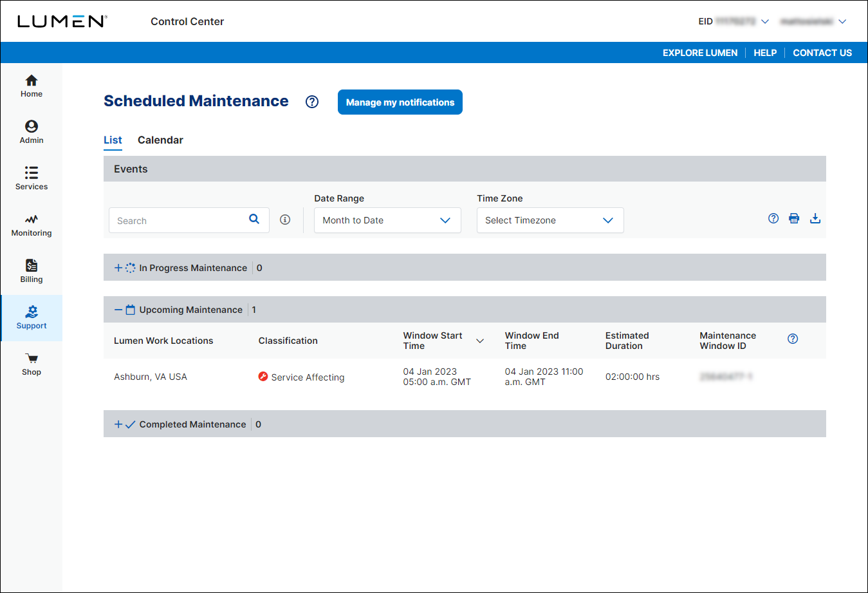Click the Maintenance Window ID column header
Viewport: 868px width, 593px height.
[x=728, y=341]
